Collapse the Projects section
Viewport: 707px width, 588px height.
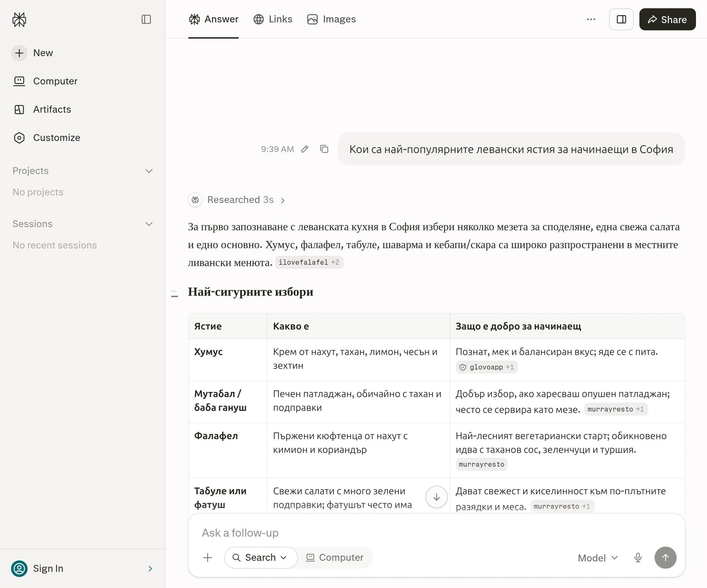click(x=149, y=171)
